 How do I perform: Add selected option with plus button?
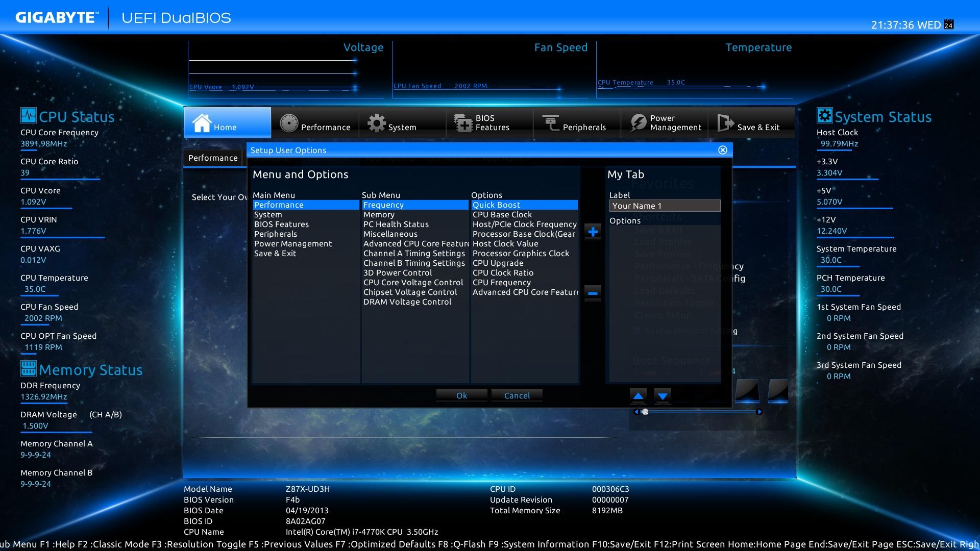point(593,232)
